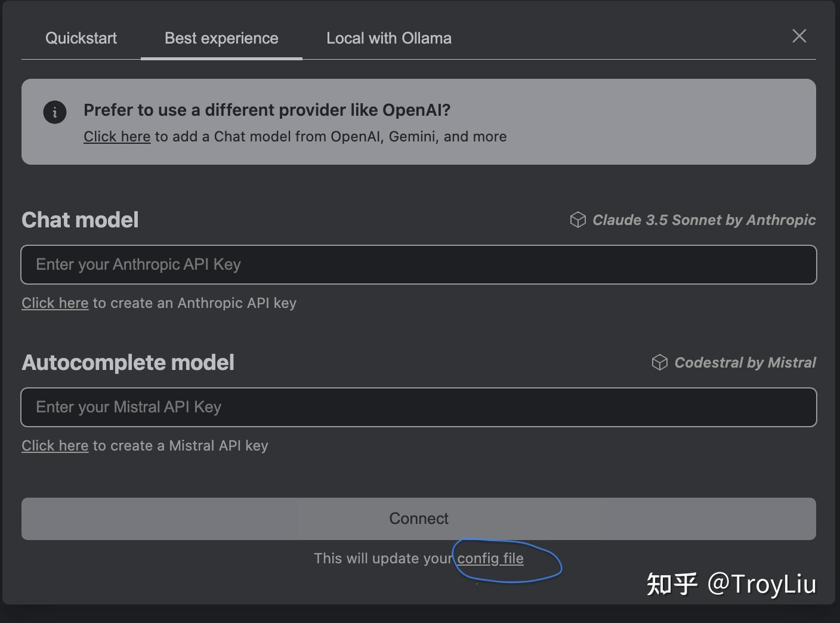This screenshot has height=623, width=840.
Task: Click the cube icon beside Claude 3.5 Sonnet
Action: point(577,220)
